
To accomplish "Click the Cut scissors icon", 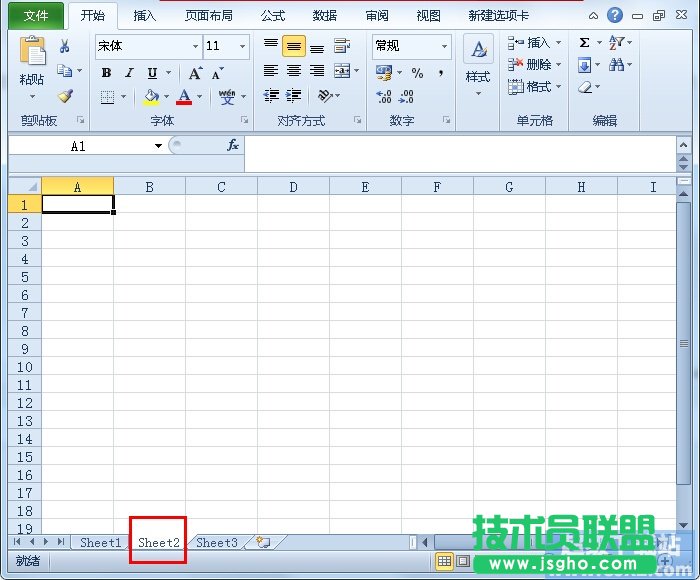I will click(x=65, y=46).
